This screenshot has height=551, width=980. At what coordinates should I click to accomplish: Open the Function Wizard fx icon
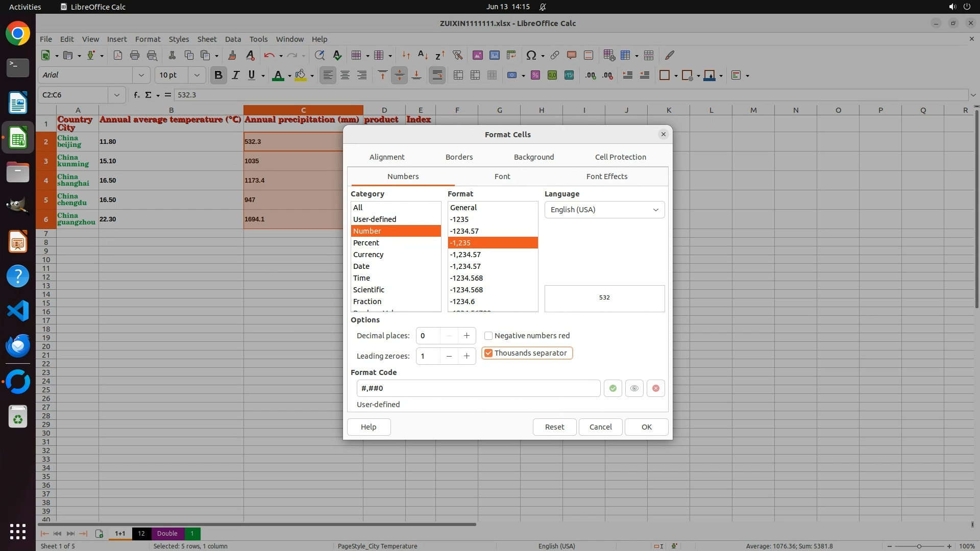[136, 95]
